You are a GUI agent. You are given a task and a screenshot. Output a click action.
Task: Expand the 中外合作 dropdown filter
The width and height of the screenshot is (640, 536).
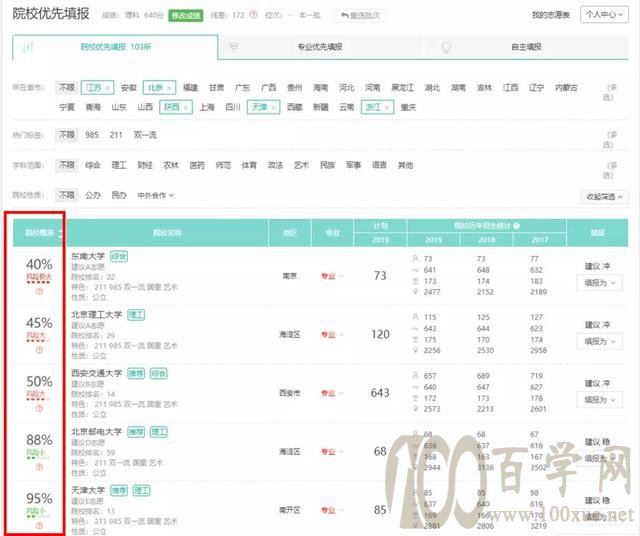[156, 196]
